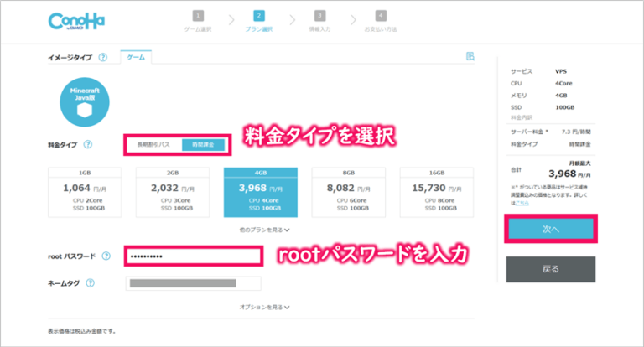Switch to the ゲーム tab
The height and width of the screenshot is (347, 644).
(x=136, y=57)
